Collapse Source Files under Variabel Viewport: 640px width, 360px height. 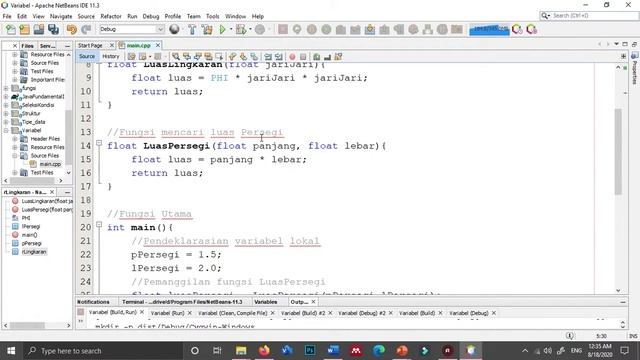14,156
